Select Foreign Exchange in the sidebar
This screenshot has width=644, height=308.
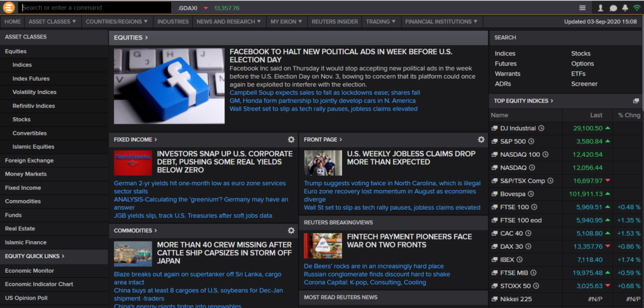pos(29,161)
